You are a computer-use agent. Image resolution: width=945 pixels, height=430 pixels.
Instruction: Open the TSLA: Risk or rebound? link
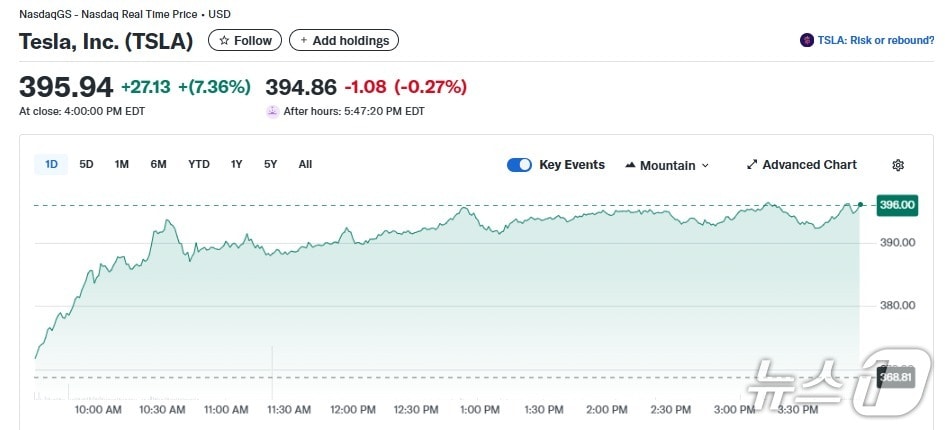pyautogui.click(x=874, y=41)
